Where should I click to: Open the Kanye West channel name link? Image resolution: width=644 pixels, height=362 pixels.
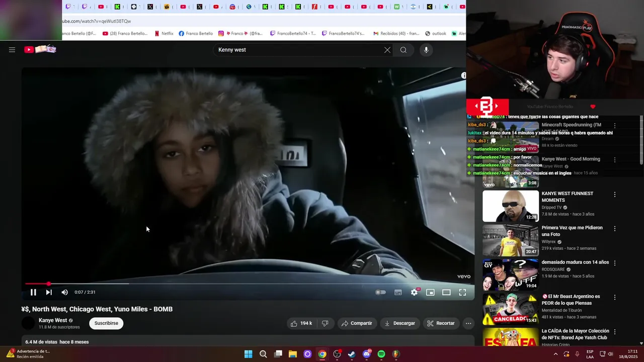pos(53,320)
